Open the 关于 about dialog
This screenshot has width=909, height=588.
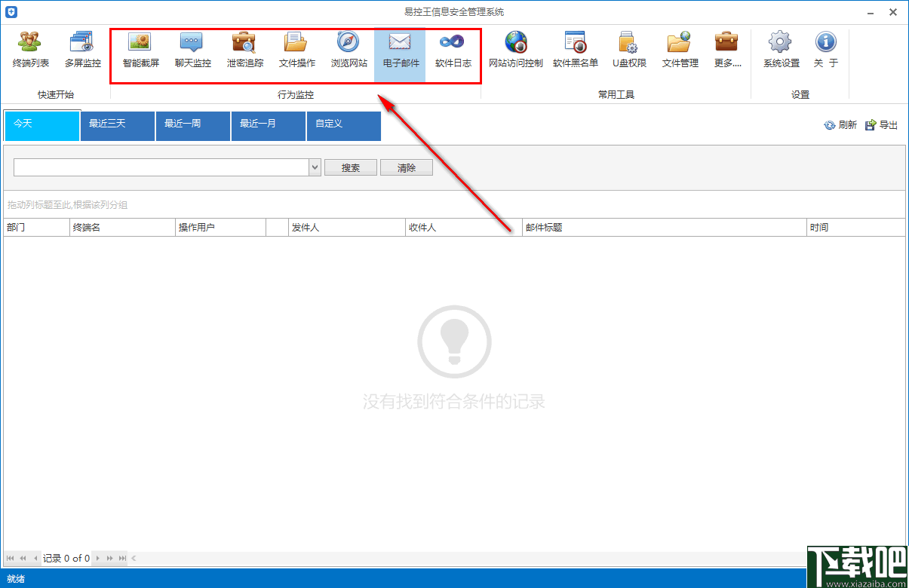click(x=826, y=50)
